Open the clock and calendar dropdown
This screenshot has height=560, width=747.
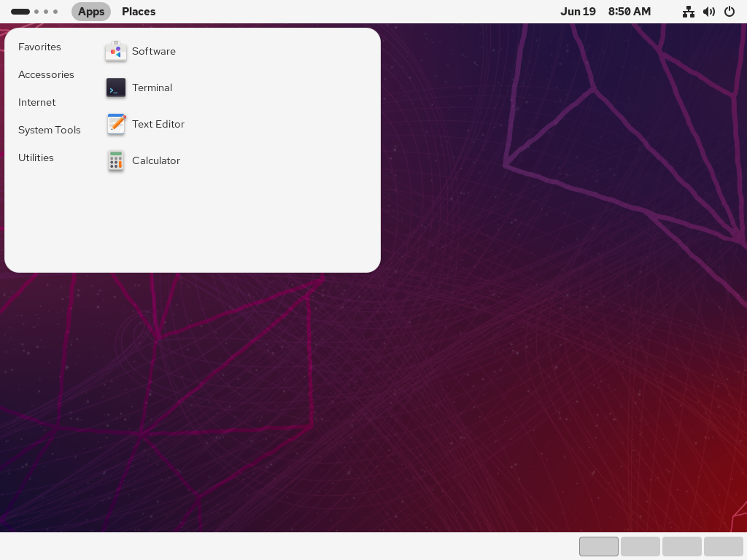605,12
